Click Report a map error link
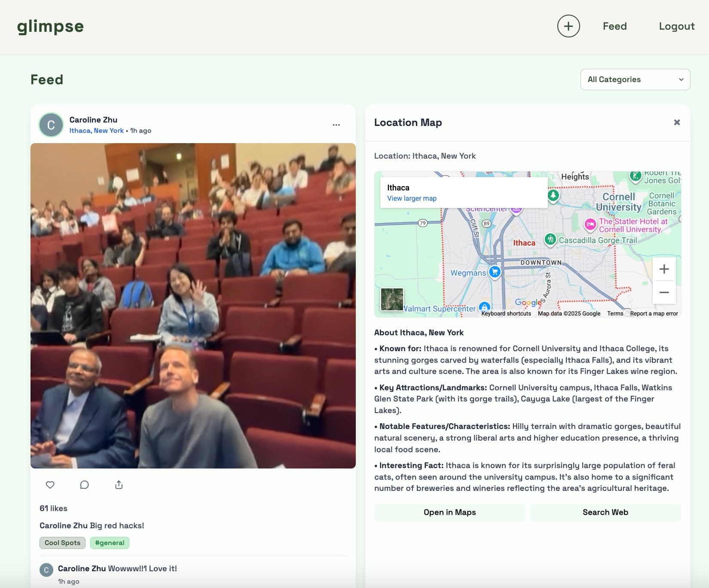 point(654,313)
